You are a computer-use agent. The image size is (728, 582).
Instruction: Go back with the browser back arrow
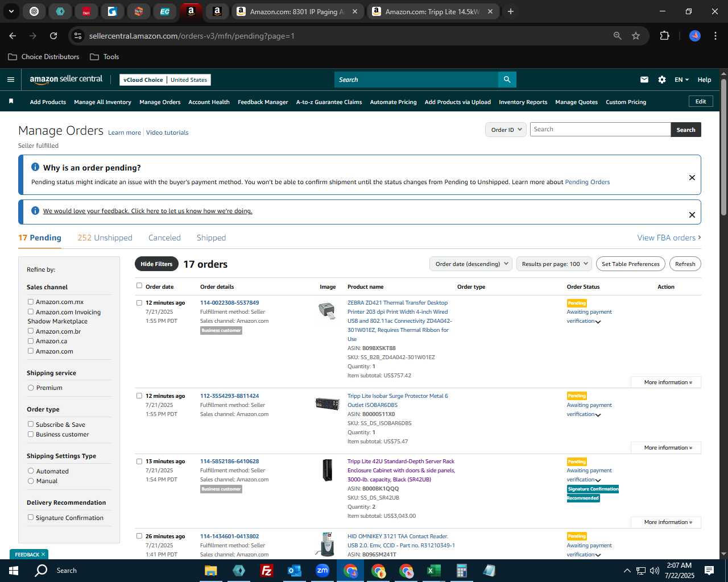(x=13, y=36)
